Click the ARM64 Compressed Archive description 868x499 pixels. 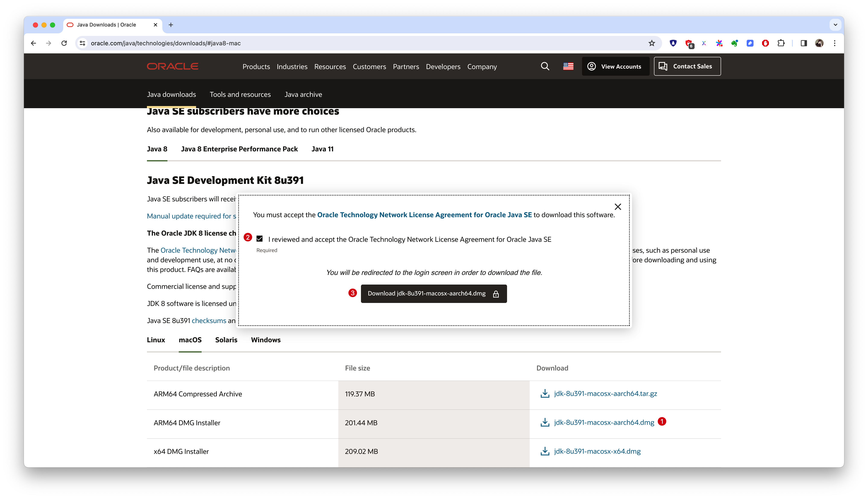[x=198, y=394]
